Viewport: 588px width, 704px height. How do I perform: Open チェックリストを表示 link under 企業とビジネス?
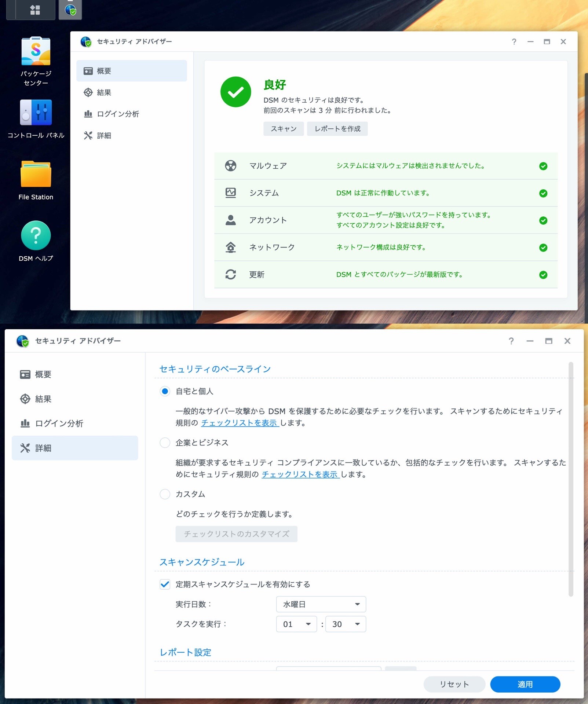[x=300, y=474]
